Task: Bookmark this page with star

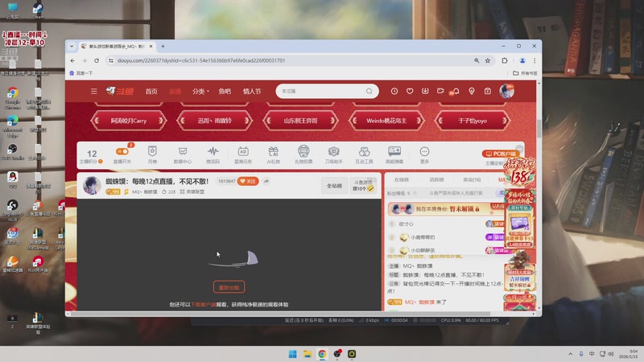Action: pos(488,60)
